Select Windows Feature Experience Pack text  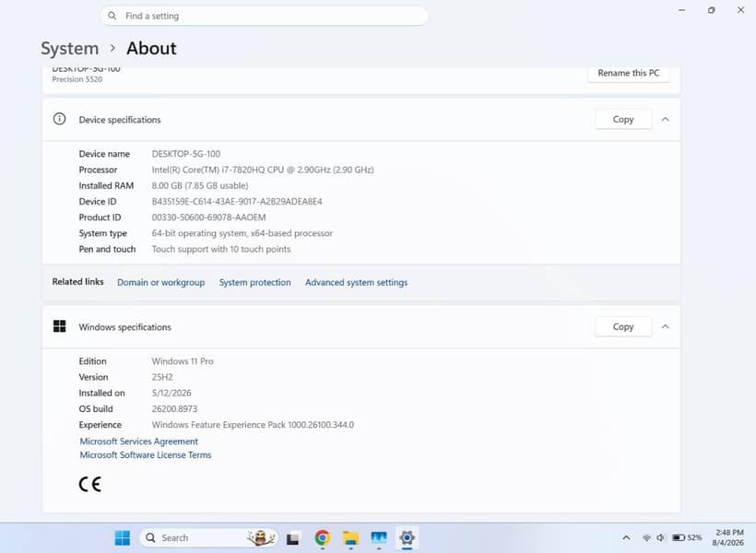(x=253, y=425)
